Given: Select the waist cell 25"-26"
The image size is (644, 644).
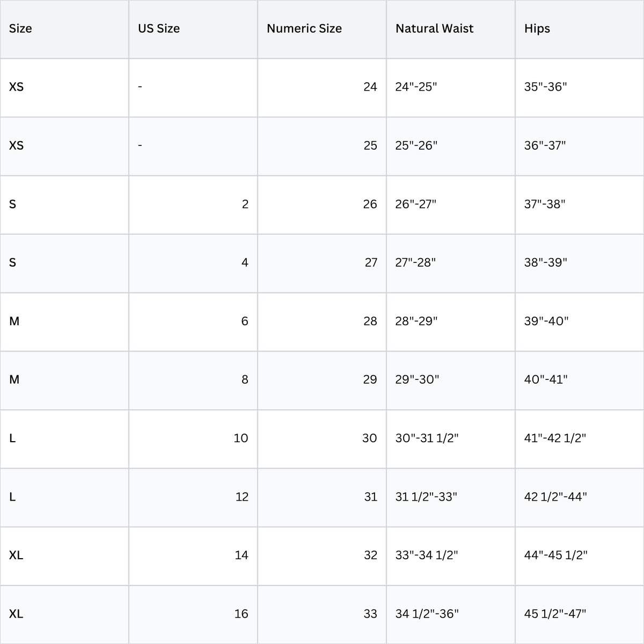Looking at the screenshot, I should pos(451,146).
